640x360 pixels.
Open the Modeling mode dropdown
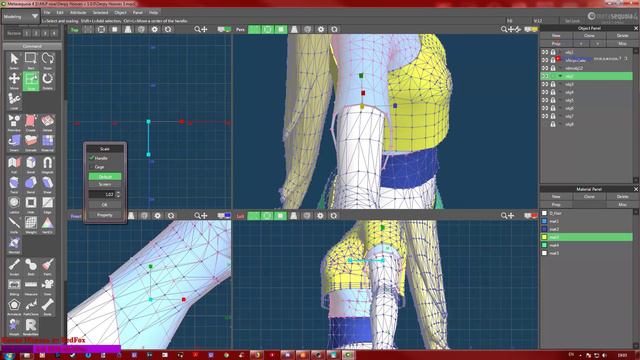[20, 17]
